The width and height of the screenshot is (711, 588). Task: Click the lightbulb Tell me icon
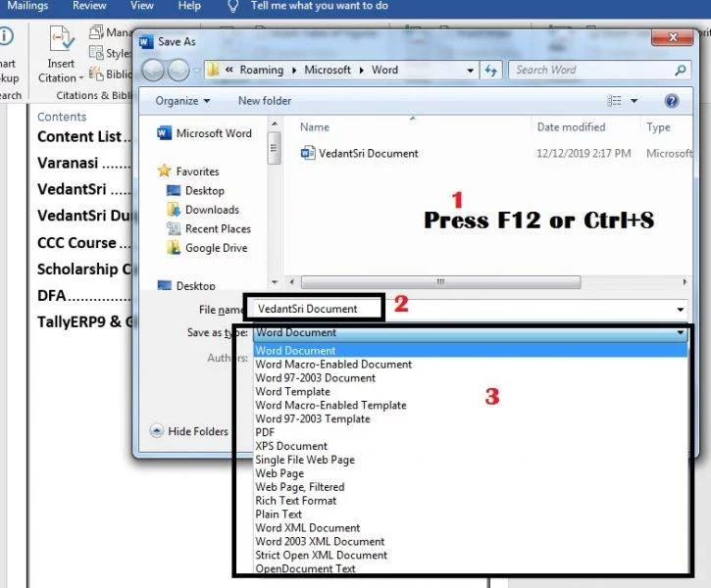point(232,6)
